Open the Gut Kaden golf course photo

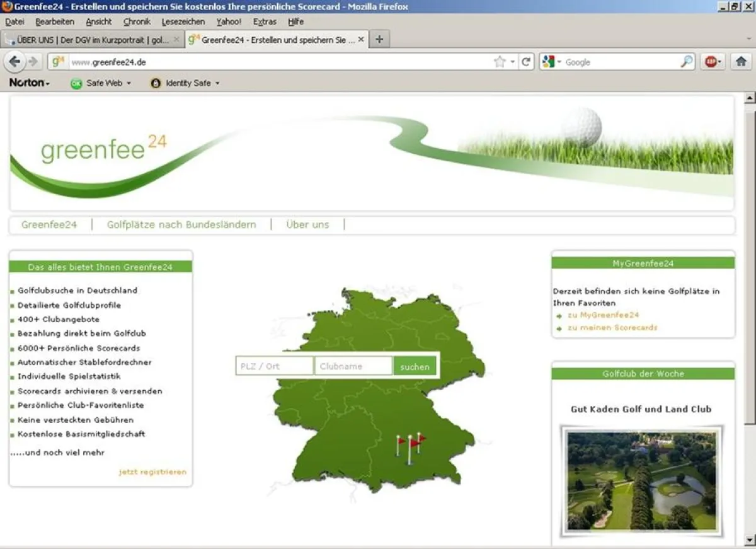tap(642, 480)
